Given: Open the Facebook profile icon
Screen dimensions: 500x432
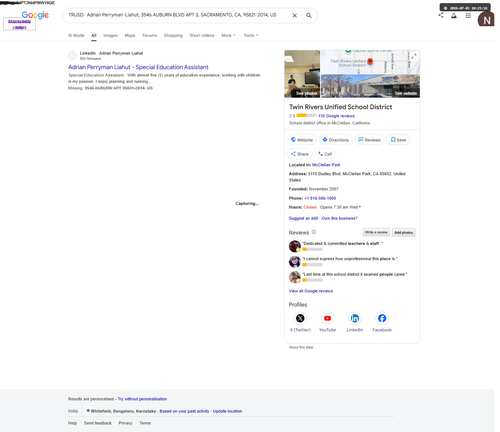Looking at the screenshot, I should pos(382,318).
